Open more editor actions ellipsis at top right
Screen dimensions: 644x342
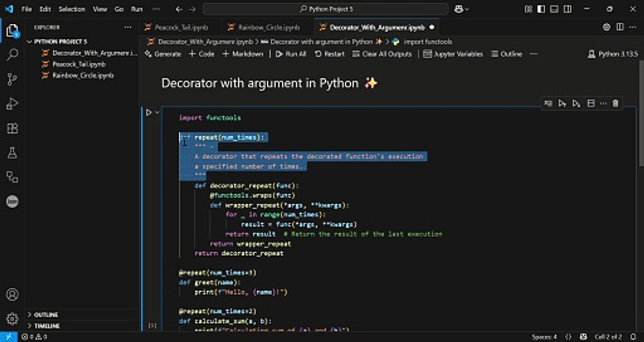(633, 27)
